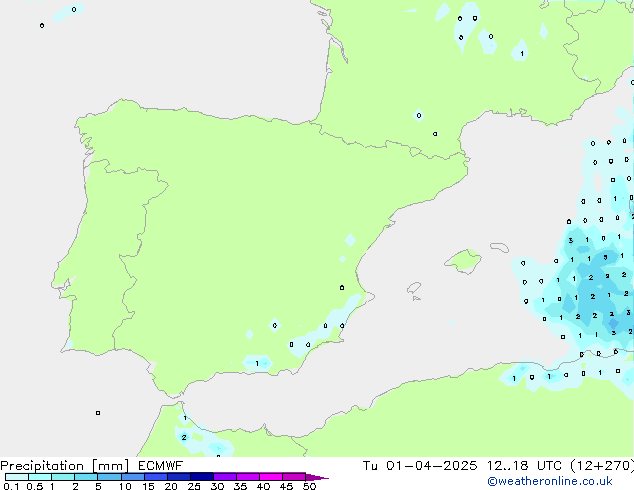Select the forecast date 'Tu 01-04-2025' text
This screenshot has width=634, height=490.
point(420,466)
